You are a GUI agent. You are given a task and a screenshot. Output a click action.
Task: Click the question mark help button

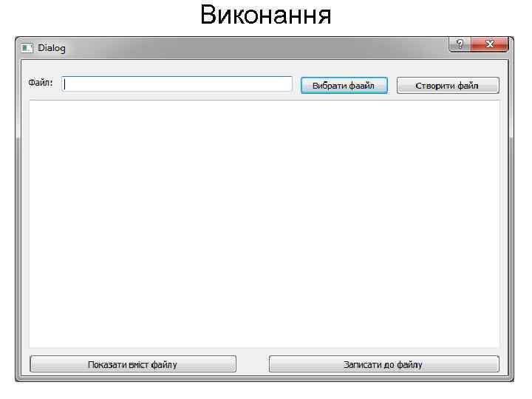(x=460, y=44)
